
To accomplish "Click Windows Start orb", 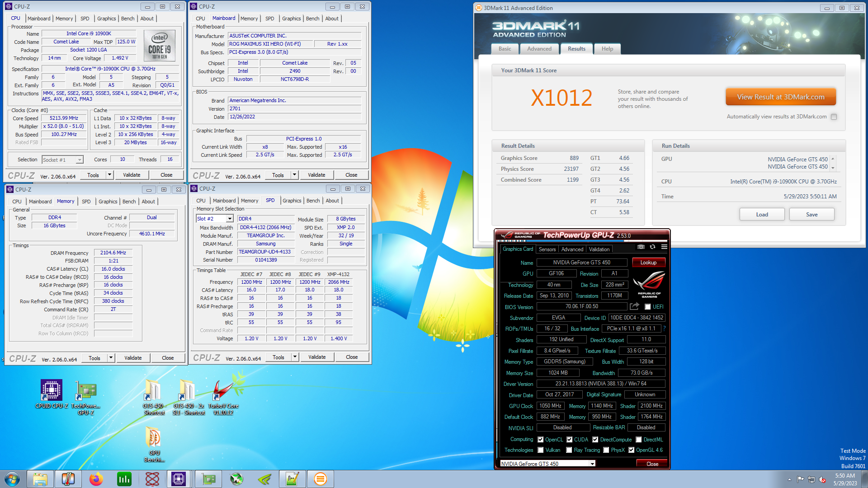I will 12,479.
